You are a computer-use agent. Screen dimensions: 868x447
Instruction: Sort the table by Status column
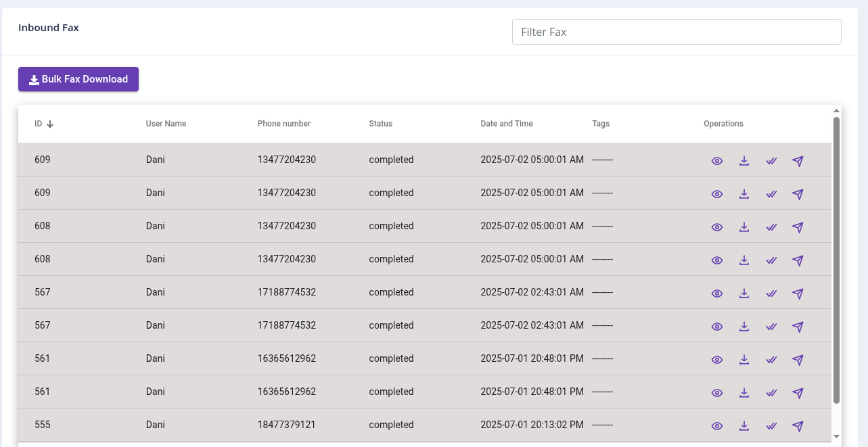point(380,124)
